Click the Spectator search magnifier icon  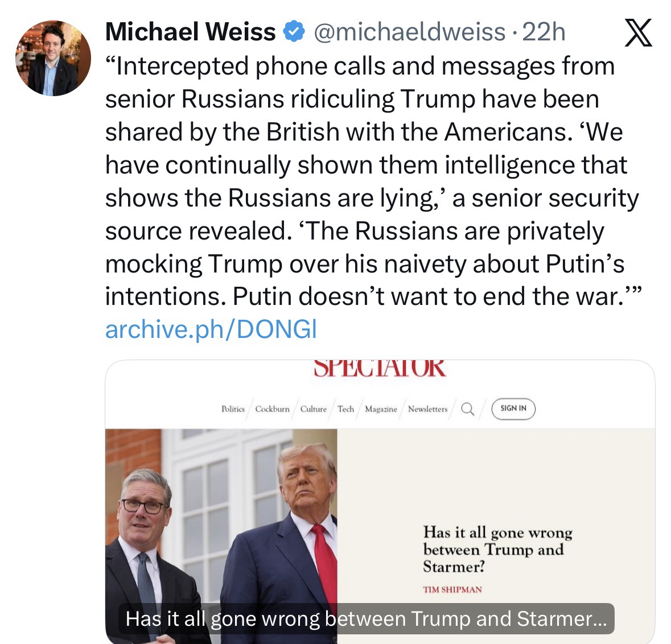point(467,408)
